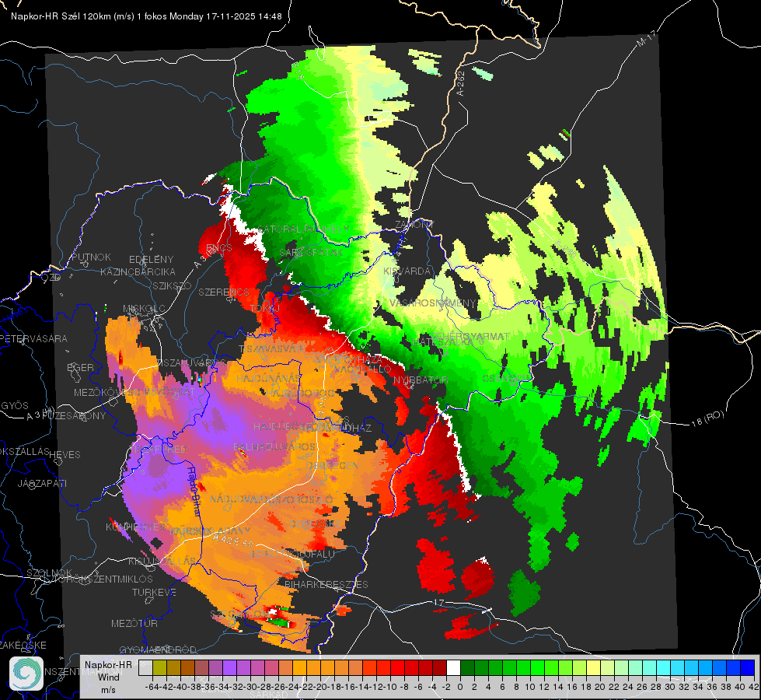The width and height of the screenshot is (761, 700).
Task: Click the 'EDELÉNY' city label
Action: coord(151,260)
